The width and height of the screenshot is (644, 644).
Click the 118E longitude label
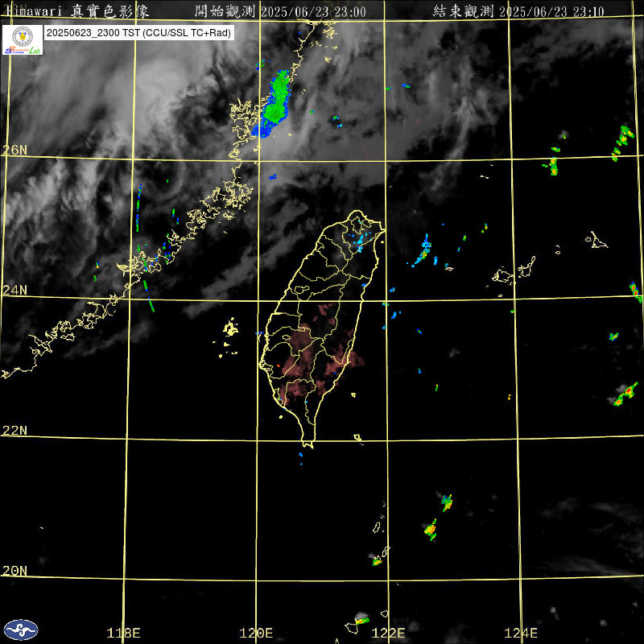123,633
